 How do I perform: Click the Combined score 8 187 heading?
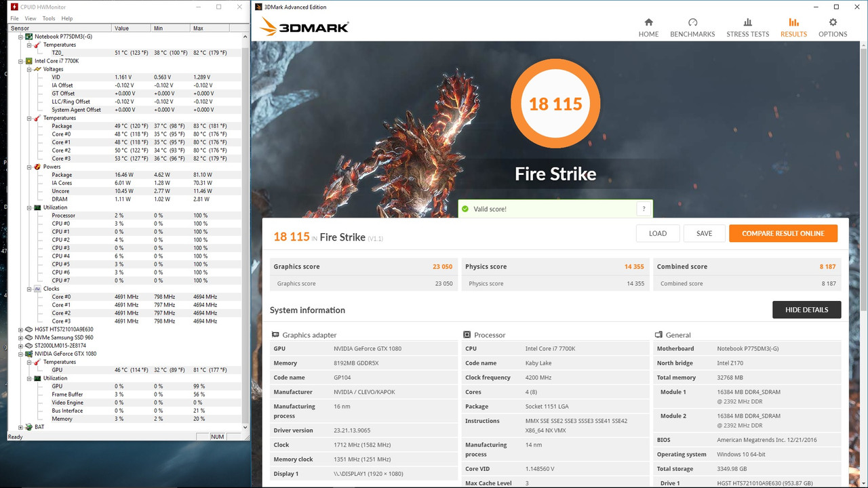pyautogui.click(x=747, y=266)
